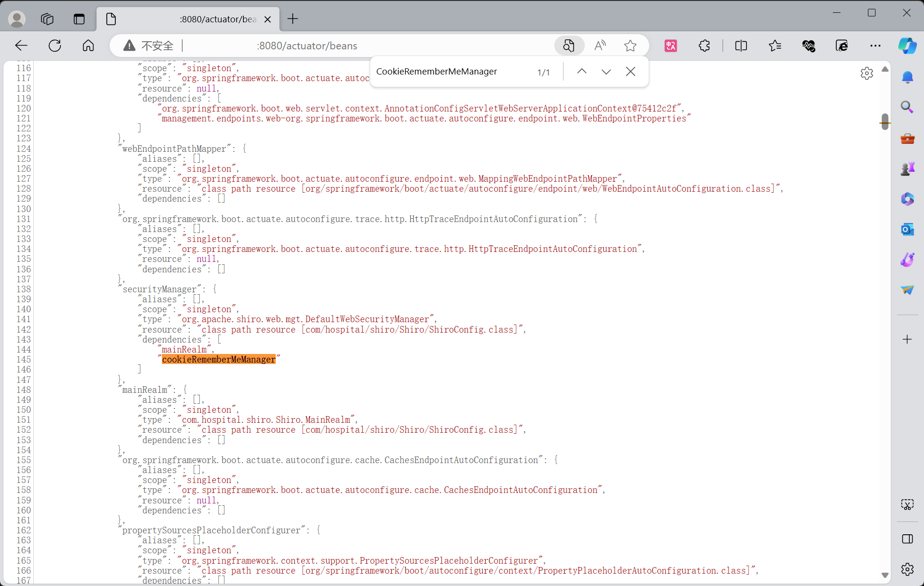Click the translate extension icon
Viewport: 924px width, 586px height.
tap(671, 46)
